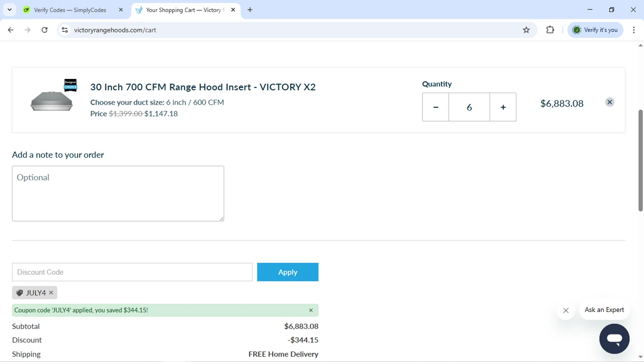The height and width of the screenshot is (362, 644).
Task: Click Verify it's you profile button
Action: [x=595, y=30]
